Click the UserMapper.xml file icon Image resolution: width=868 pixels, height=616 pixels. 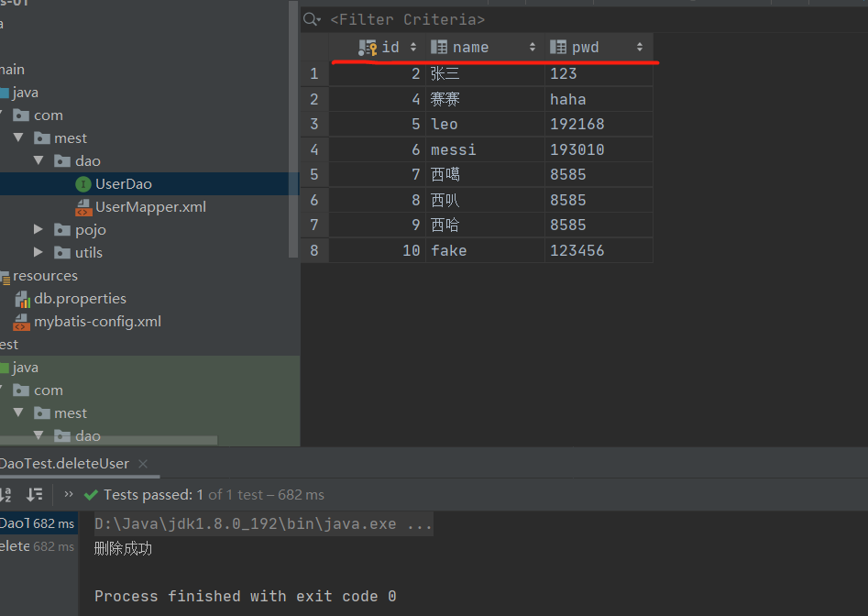[83, 207]
